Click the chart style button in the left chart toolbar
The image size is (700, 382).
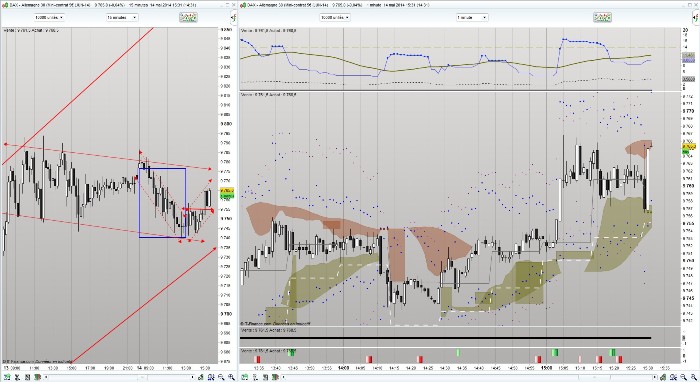point(188,17)
